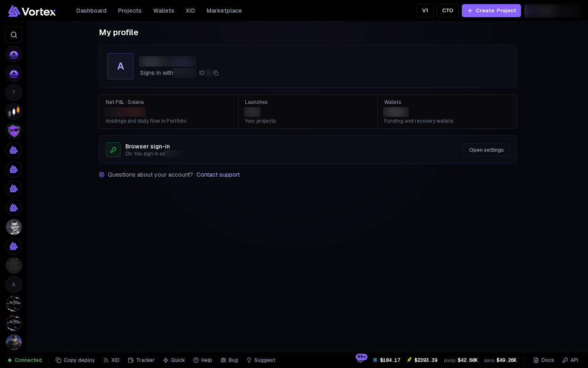Select the Batman avatar in the sidebar
588x368 pixels.
click(x=14, y=342)
